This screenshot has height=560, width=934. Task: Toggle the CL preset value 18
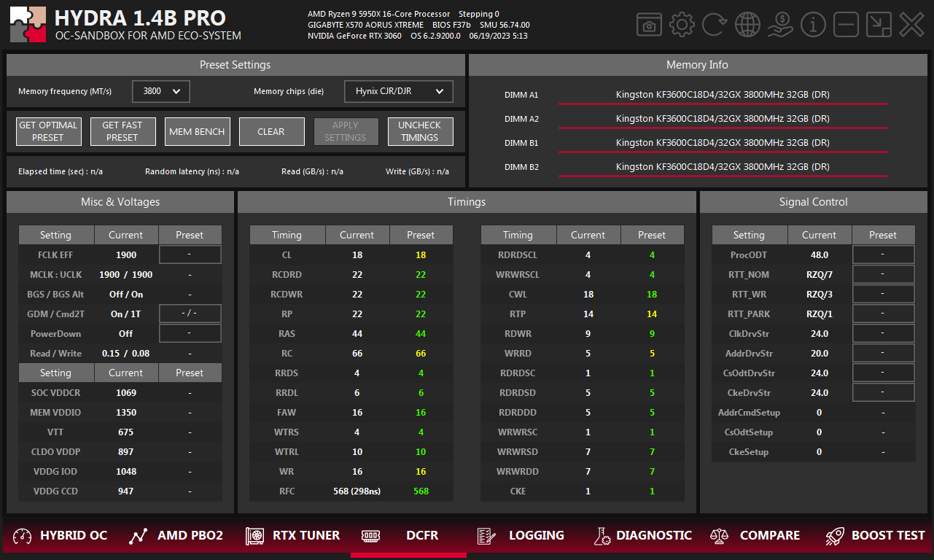421,255
